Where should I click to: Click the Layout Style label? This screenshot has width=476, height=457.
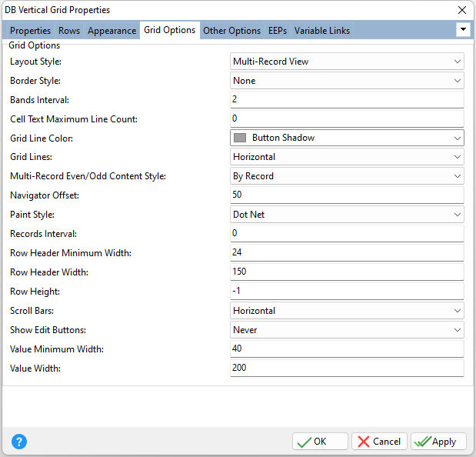(x=35, y=62)
